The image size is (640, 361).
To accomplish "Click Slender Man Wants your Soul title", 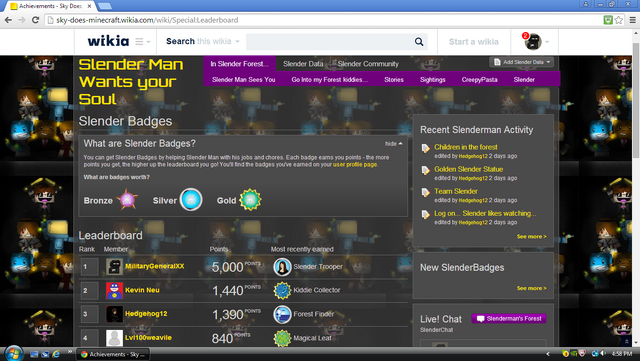I will [131, 82].
